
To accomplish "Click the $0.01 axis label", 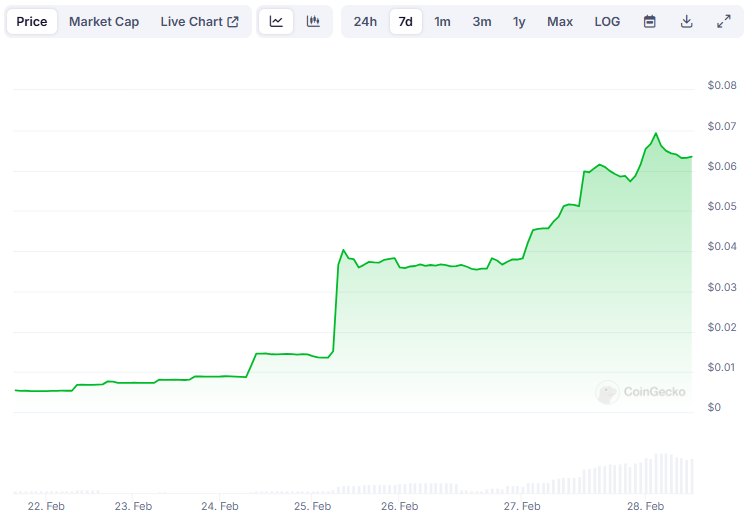I will pyautogui.click(x=722, y=367).
